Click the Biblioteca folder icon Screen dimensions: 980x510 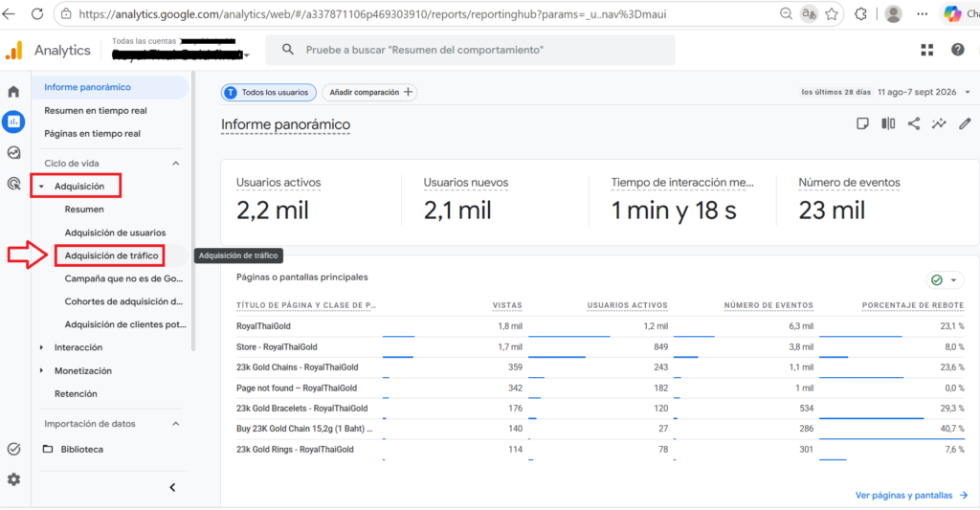click(48, 449)
